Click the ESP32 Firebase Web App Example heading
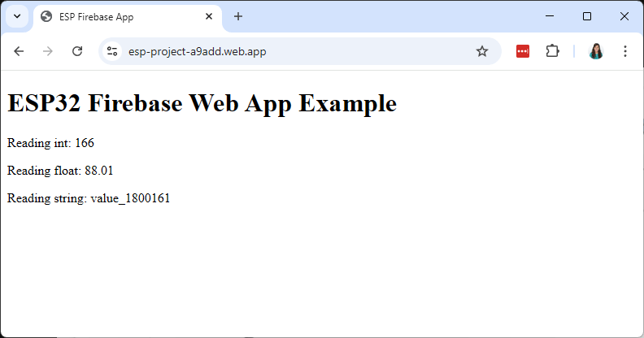This screenshot has width=644, height=338. tap(202, 103)
